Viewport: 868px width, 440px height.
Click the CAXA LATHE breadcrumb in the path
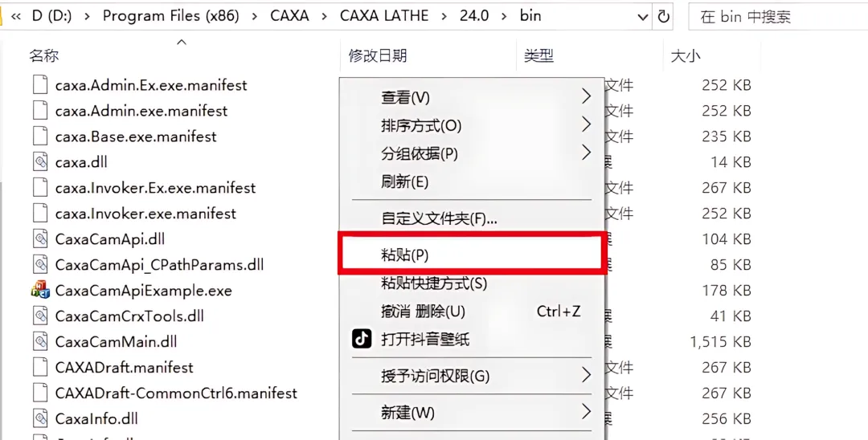pos(384,16)
